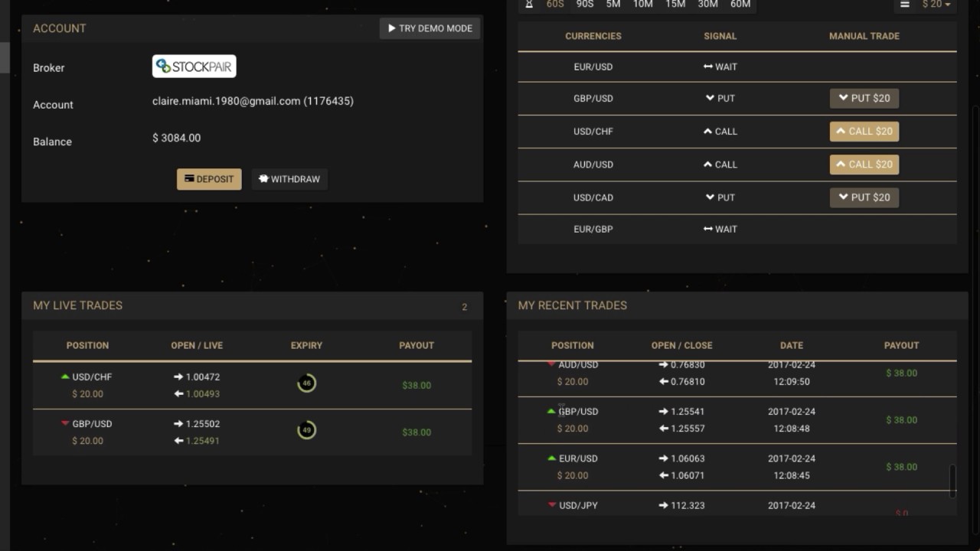Screen dimensions: 980x551
Task: Click the GBP/USD expiry countdown circle
Action: point(306,430)
